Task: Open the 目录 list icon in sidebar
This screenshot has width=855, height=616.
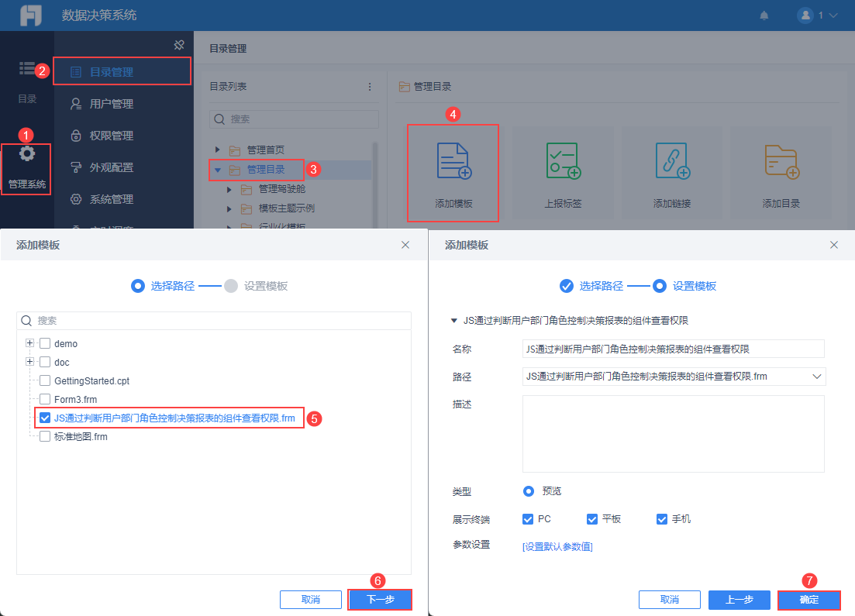Action: [26, 68]
